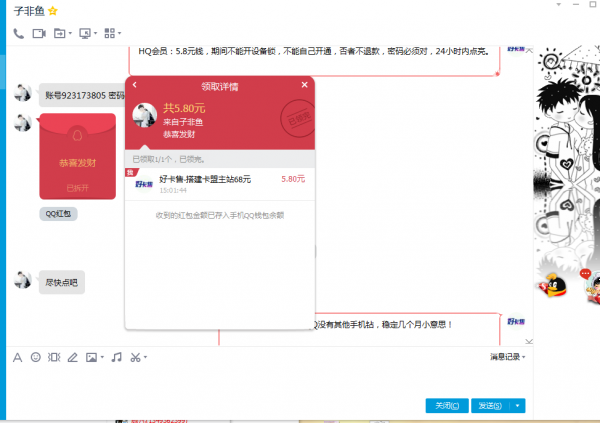Click the 关闭(C) button
The height and width of the screenshot is (423, 600).
pos(447,405)
